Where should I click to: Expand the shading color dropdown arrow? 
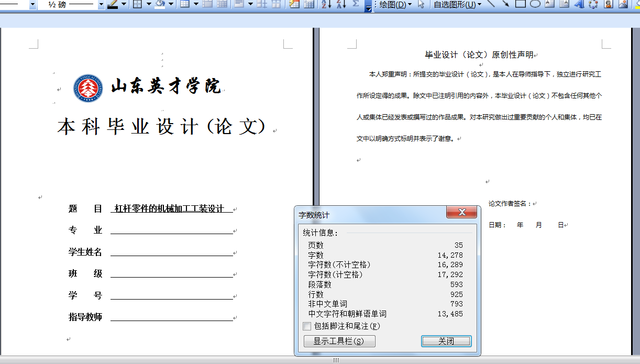pos(171,4)
